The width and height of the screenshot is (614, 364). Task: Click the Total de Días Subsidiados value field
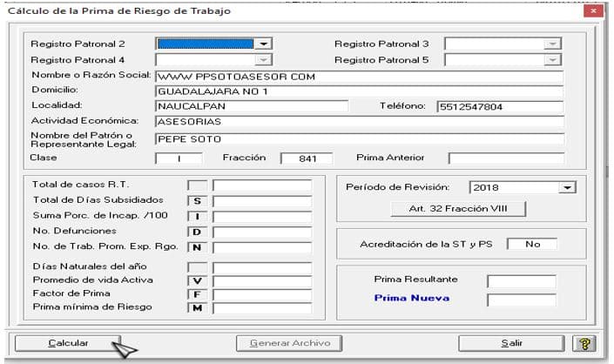coord(262,201)
